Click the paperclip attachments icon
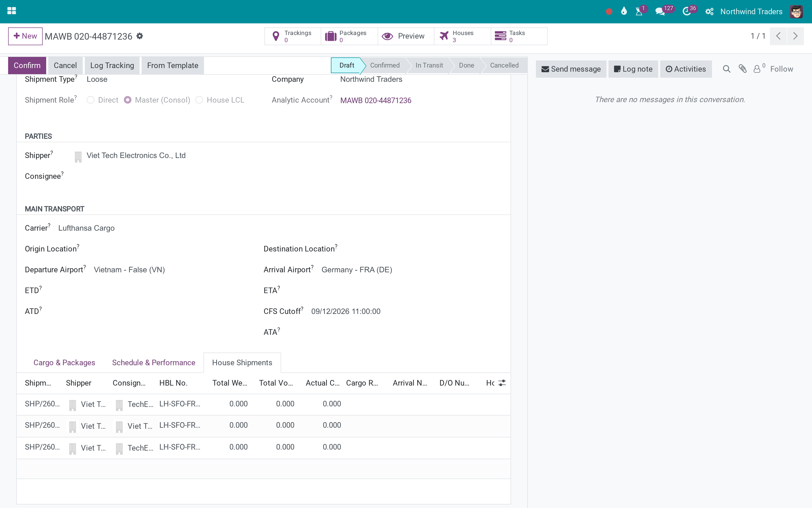 [742, 69]
